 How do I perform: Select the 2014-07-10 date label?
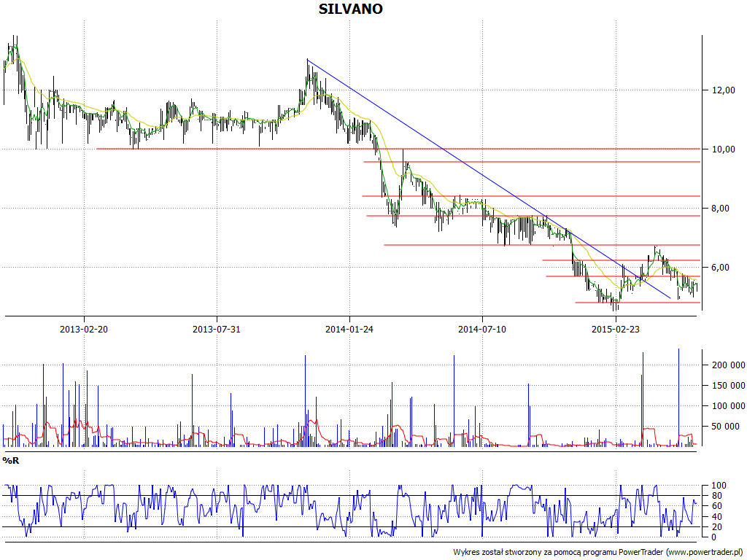482,329
